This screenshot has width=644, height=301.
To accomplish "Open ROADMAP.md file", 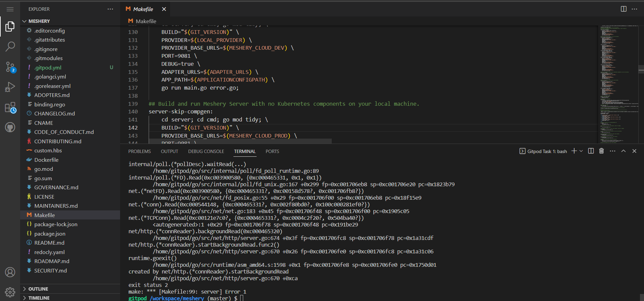I will click(70, 261).
